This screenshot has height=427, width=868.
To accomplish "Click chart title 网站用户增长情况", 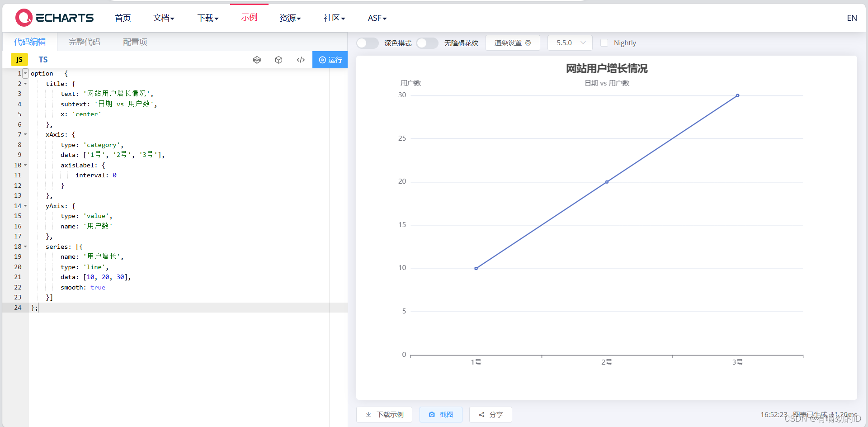I will coord(607,68).
